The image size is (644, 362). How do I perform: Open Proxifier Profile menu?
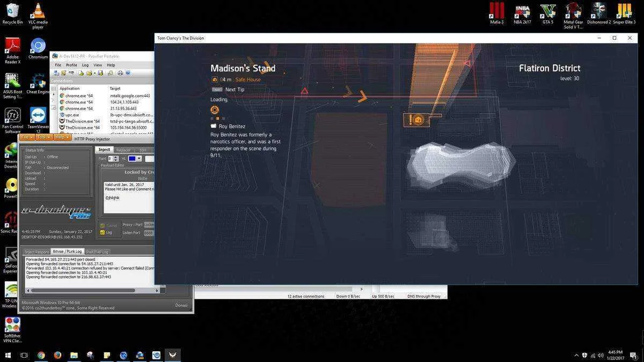coord(71,65)
